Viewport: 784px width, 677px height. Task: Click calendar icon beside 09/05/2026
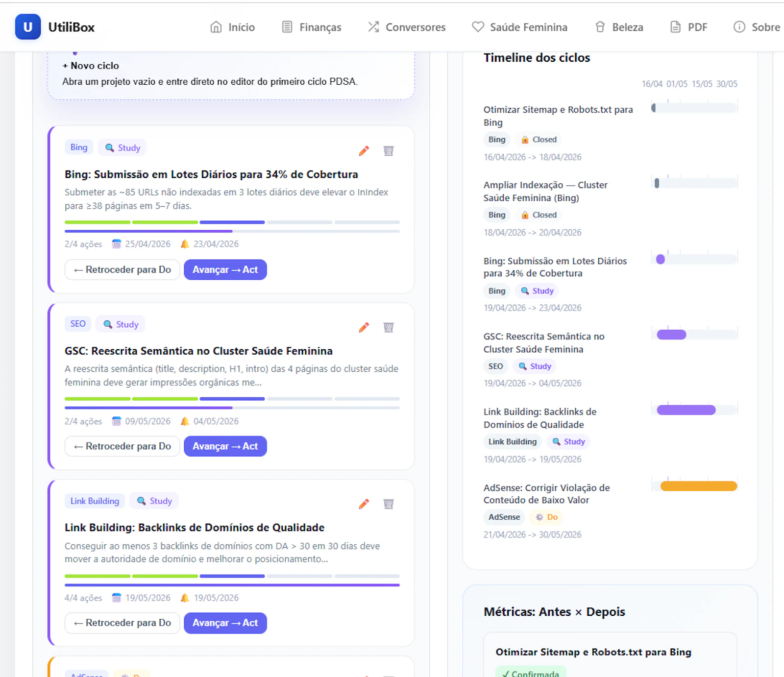point(116,421)
